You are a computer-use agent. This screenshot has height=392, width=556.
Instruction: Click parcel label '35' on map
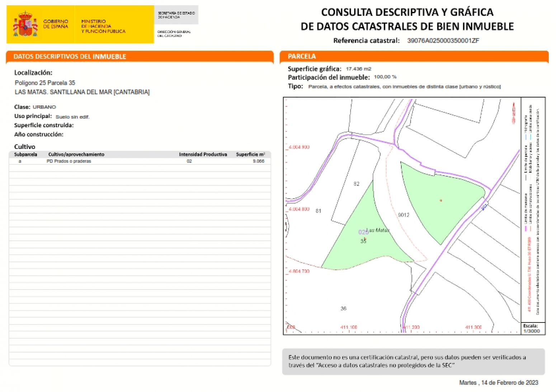pos(363,242)
